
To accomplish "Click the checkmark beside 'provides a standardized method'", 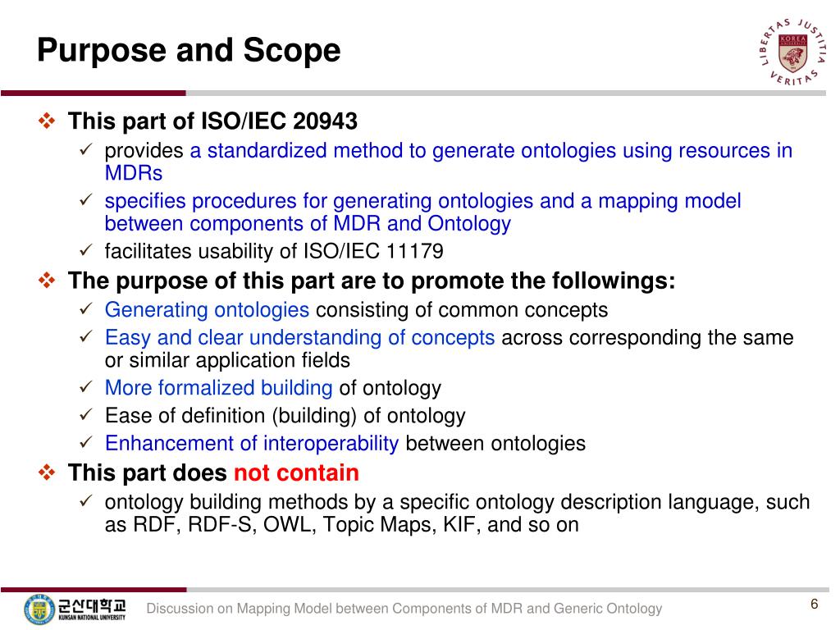I will click(86, 149).
